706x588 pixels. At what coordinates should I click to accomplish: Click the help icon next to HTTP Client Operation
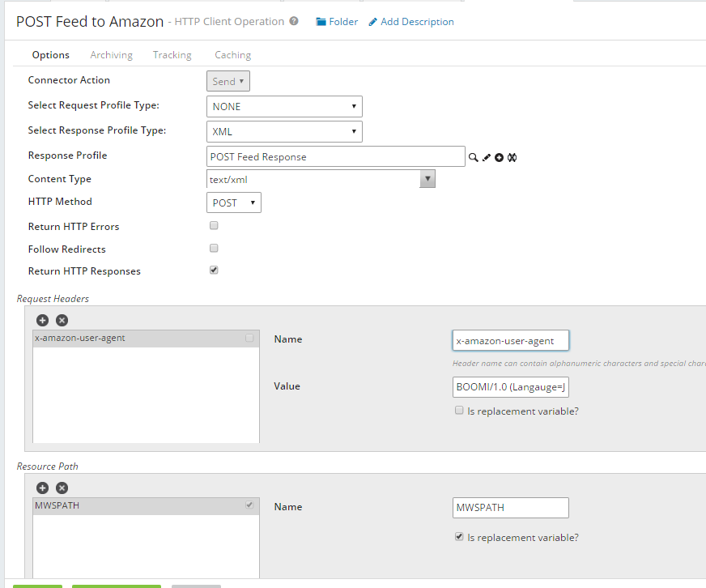click(294, 22)
